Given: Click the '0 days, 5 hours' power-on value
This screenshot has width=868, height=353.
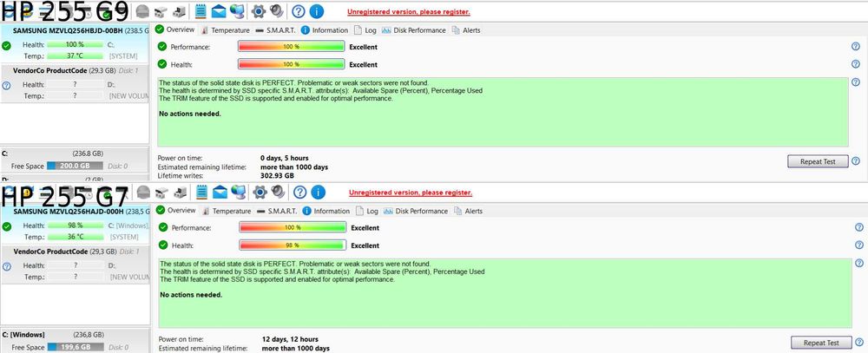Looking at the screenshot, I should click(x=285, y=158).
